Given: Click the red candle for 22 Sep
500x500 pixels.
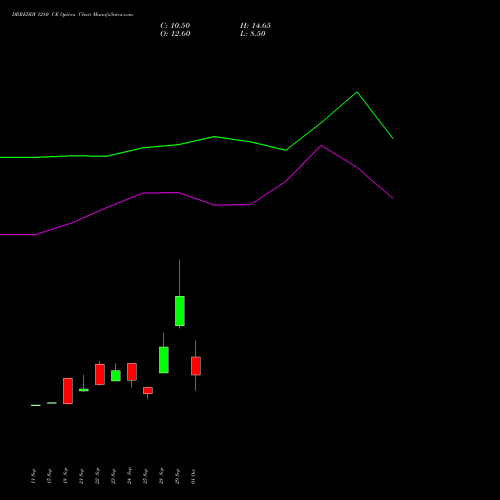Looking at the screenshot, I should click(100, 374).
